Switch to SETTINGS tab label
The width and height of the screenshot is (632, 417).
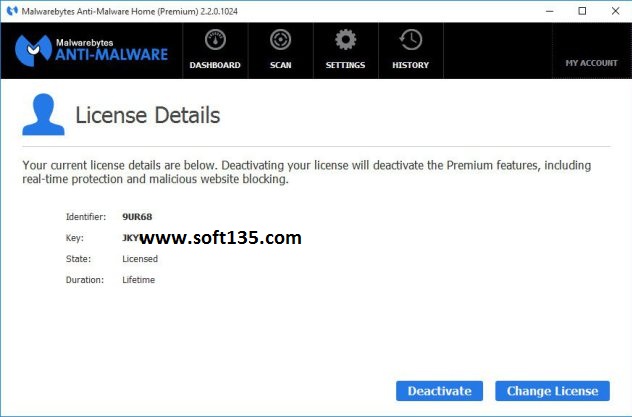click(345, 65)
